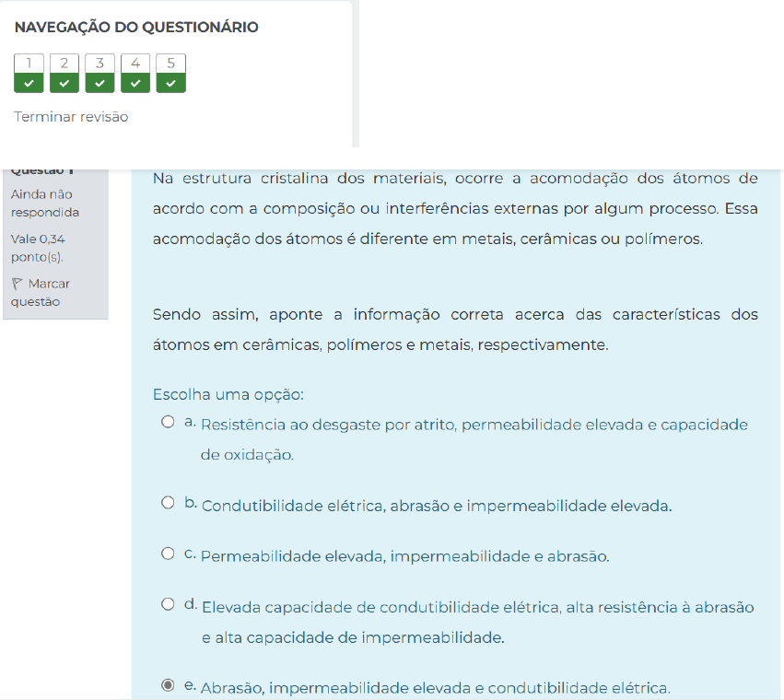
Task: Click the Terminar revisão link
Action: pyautogui.click(x=71, y=117)
